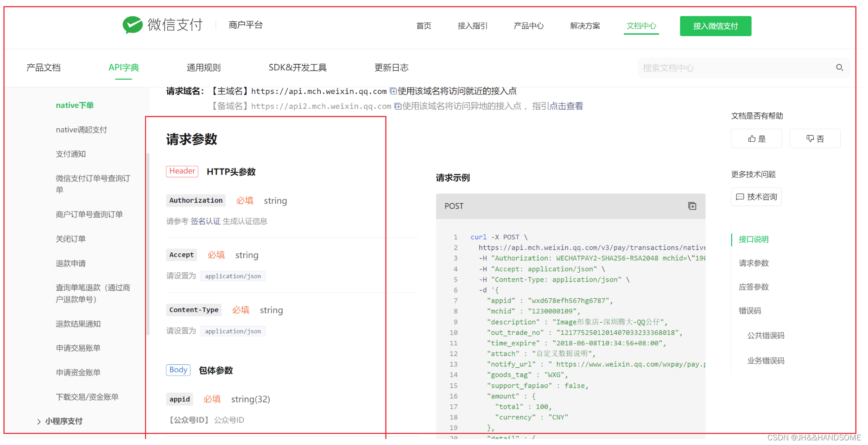
Task: Copy the main domain api.mch.weixin.qq.com URL
Action: [x=393, y=91]
